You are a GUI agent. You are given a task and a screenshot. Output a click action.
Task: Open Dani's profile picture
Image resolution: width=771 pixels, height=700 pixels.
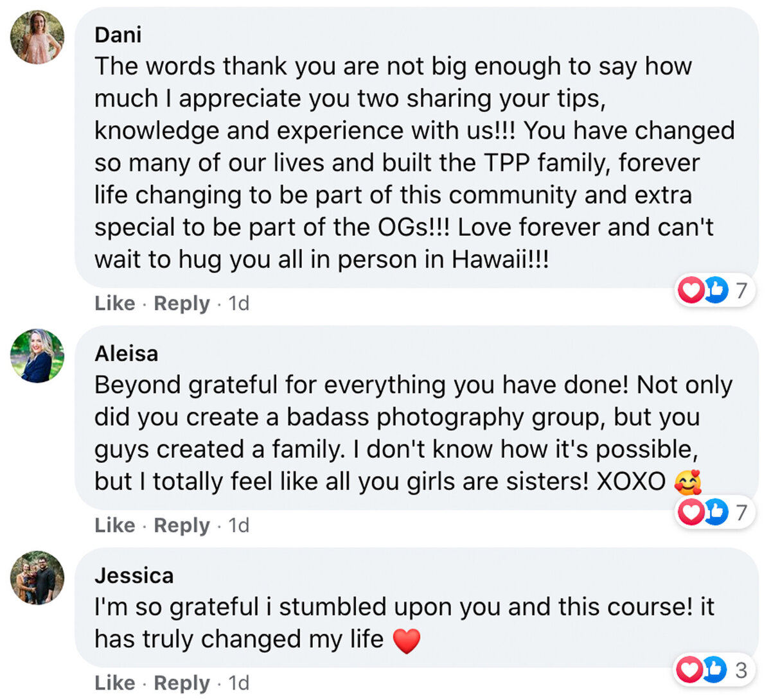pos(37,37)
